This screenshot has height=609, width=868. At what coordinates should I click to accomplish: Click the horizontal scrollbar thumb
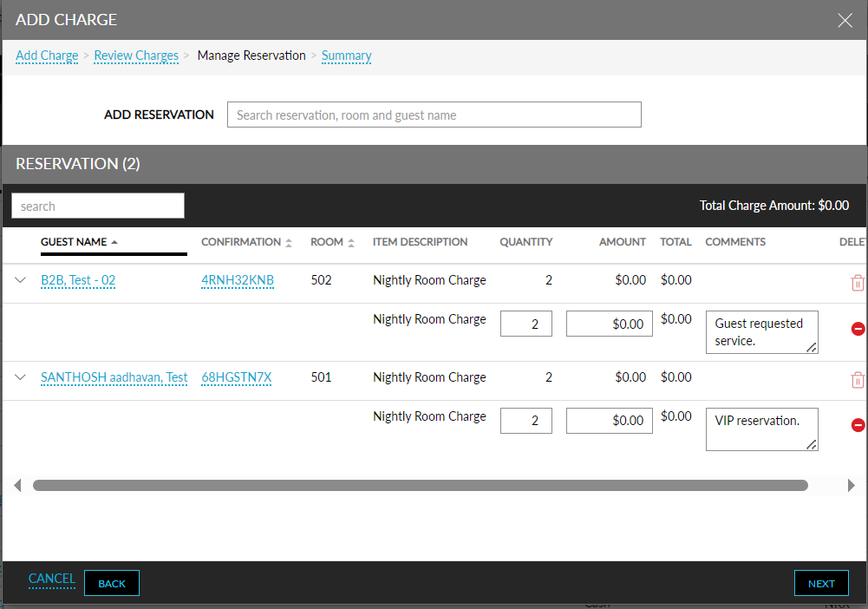coord(421,486)
